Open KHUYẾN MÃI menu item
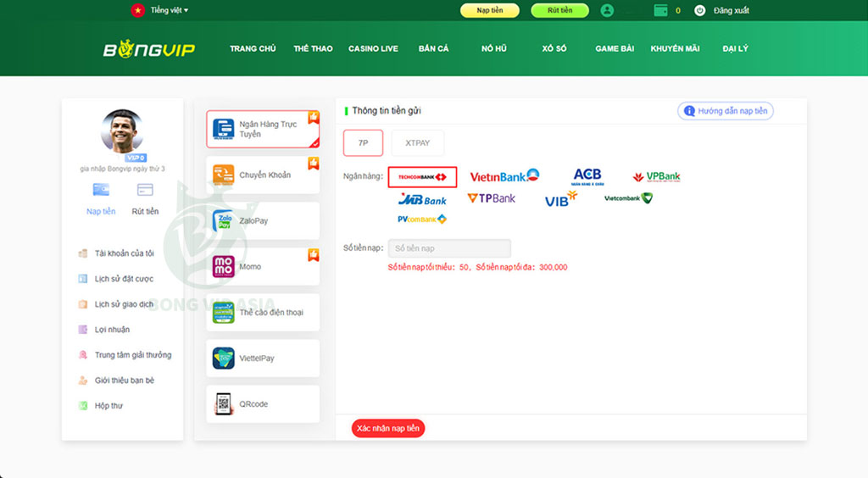The height and width of the screenshot is (478, 868). coord(675,48)
